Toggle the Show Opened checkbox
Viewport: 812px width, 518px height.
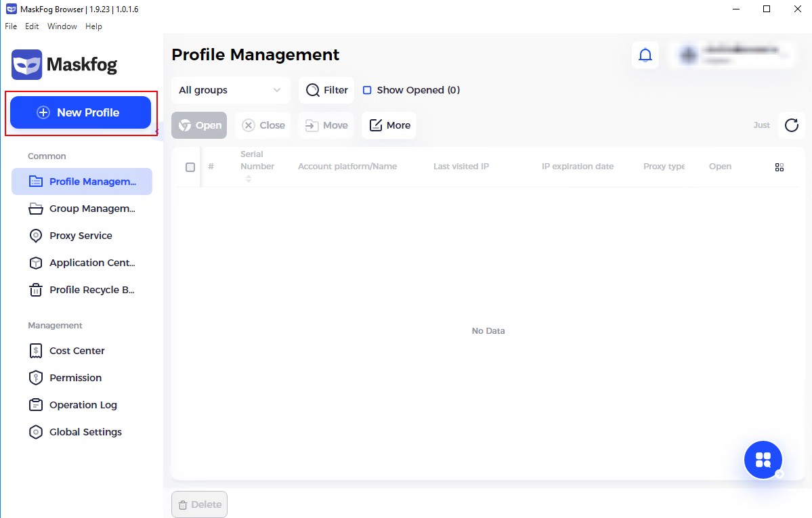coord(367,90)
